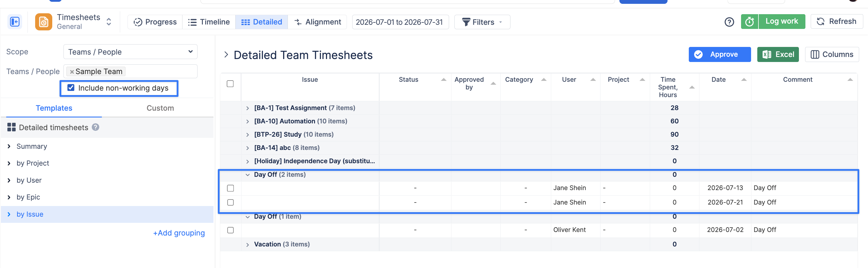The height and width of the screenshot is (268, 868).
Task: Tick the select-all header checkbox
Action: [230, 84]
